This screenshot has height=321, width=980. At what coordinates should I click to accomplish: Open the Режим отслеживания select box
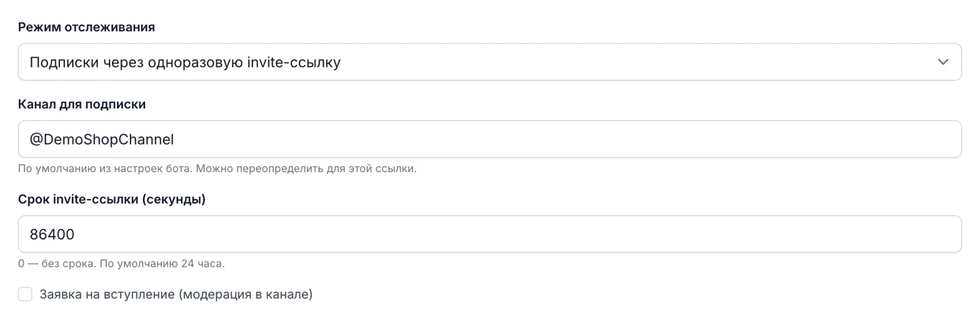pyautogui.click(x=490, y=62)
